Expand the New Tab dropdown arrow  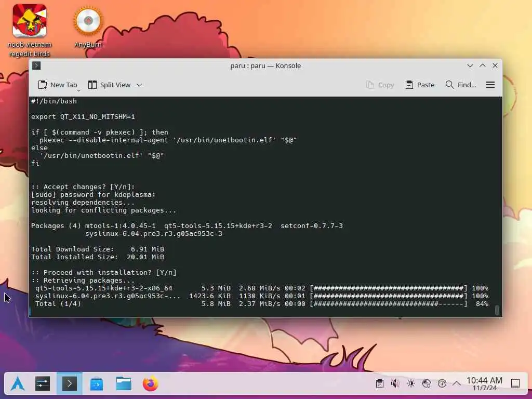tap(79, 90)
